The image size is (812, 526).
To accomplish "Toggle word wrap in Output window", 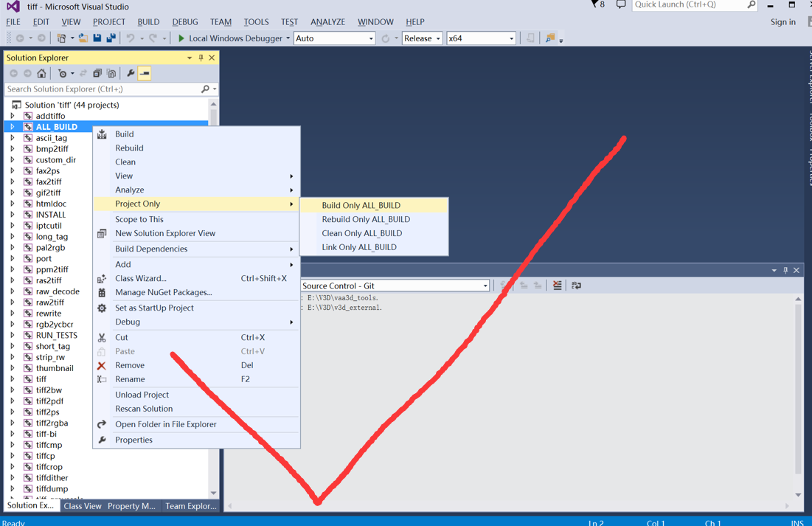I will click(576, 286).
